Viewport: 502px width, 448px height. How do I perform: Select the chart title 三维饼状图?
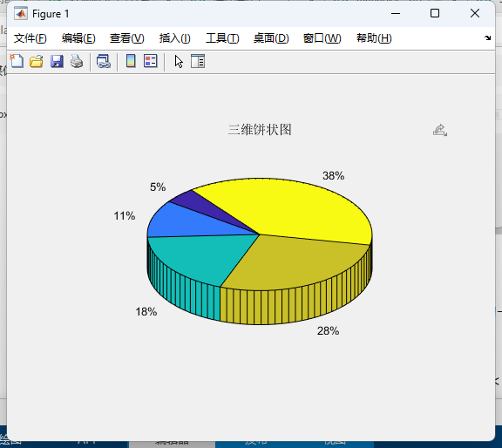[260, 130]
